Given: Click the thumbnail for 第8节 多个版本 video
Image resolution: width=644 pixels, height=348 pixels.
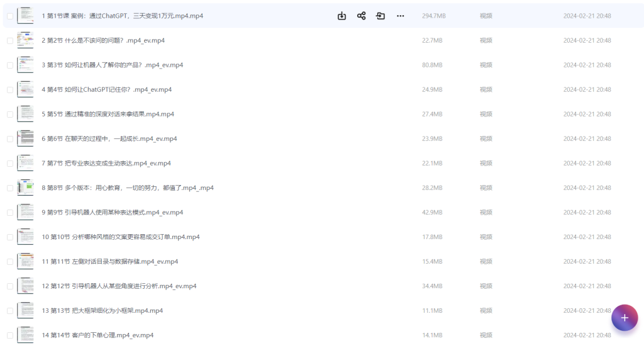Looking at the screenshot, I should [25, 188].
